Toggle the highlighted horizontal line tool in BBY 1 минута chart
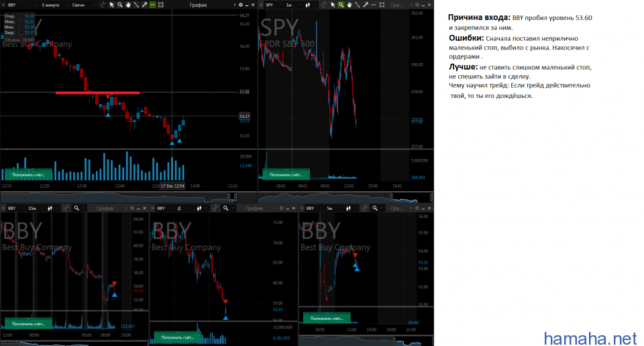 (152, 5)
